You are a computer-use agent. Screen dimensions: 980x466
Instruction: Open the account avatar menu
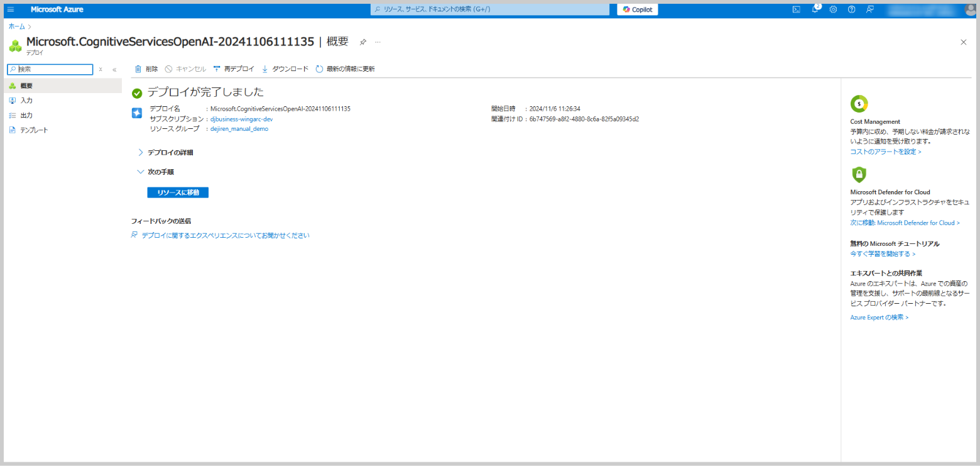[x=970, y=9]
